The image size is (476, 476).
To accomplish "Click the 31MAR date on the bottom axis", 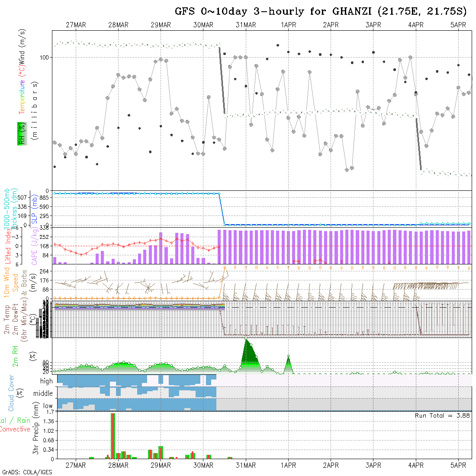I will click(246, 465).
